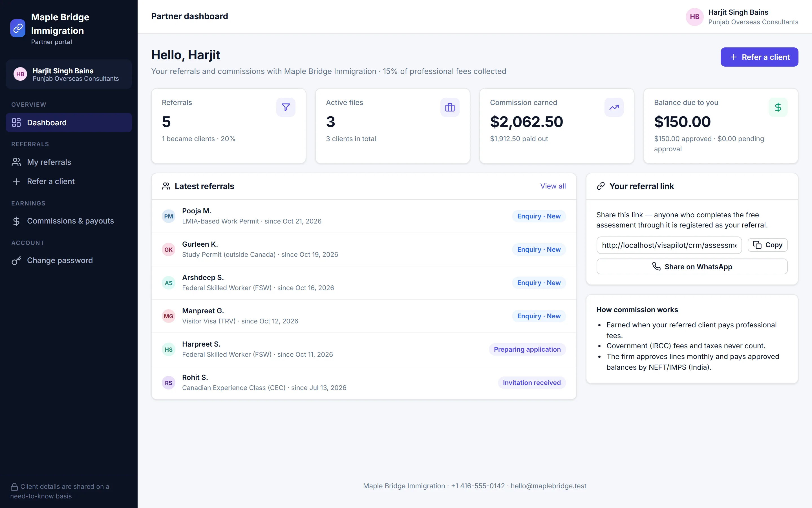
Task: Click the HB avatar in top header
Action: pos(694,17)
